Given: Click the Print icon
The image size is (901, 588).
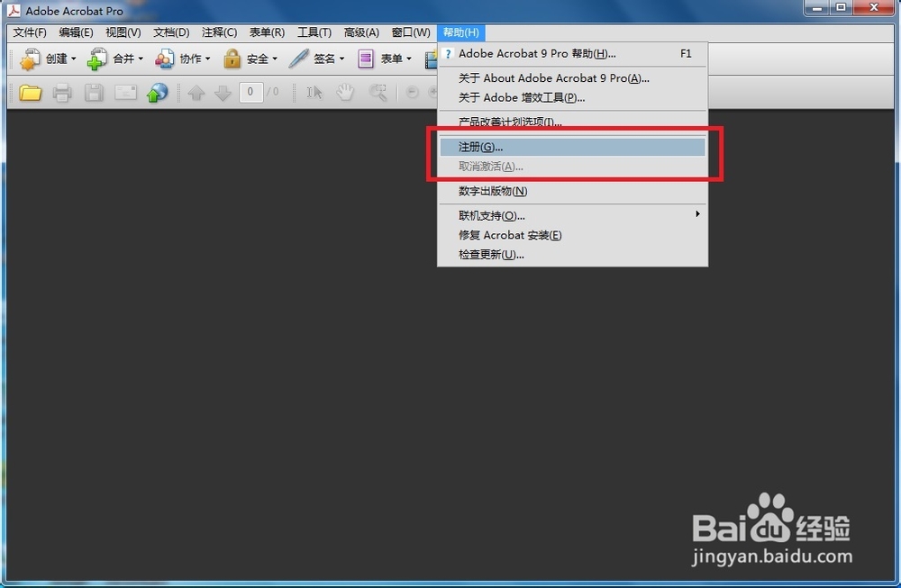Looking at the screenshot, I should [x=62, y=93].
